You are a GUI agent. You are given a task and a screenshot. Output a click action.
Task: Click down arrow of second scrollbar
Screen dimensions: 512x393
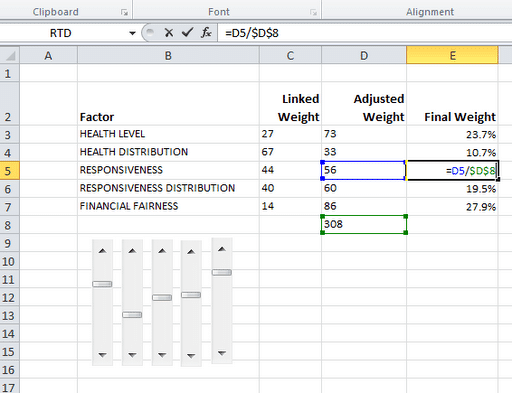(x=132, y=355)
